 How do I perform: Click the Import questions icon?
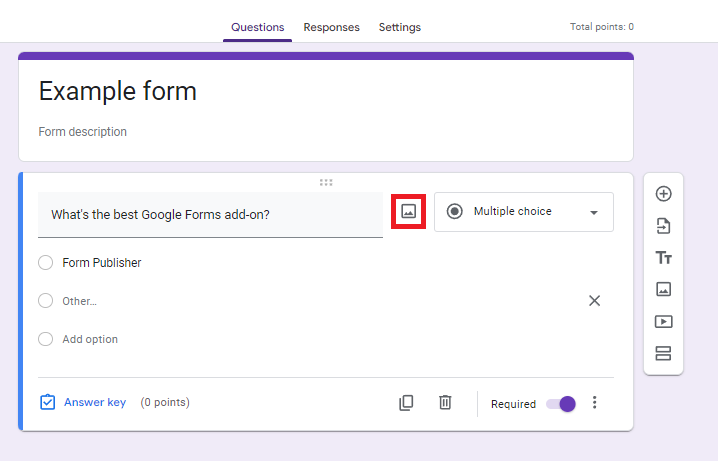[664, 226]
